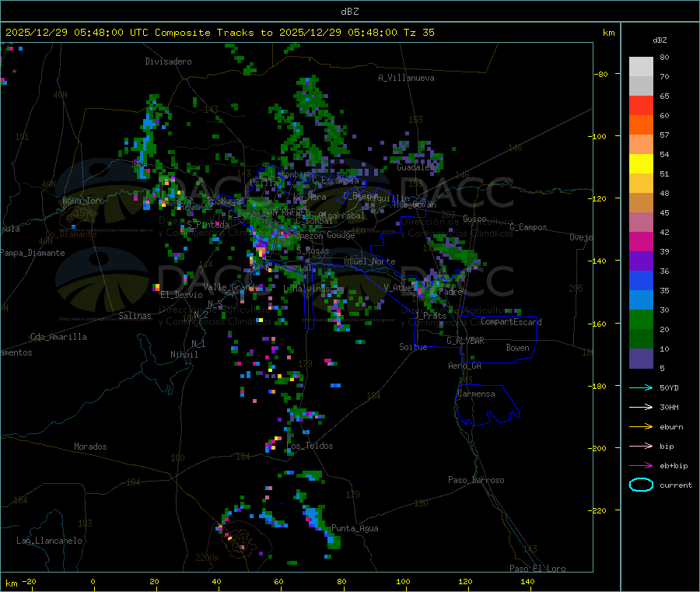Click the S_Rosas map label

(313, 251)
